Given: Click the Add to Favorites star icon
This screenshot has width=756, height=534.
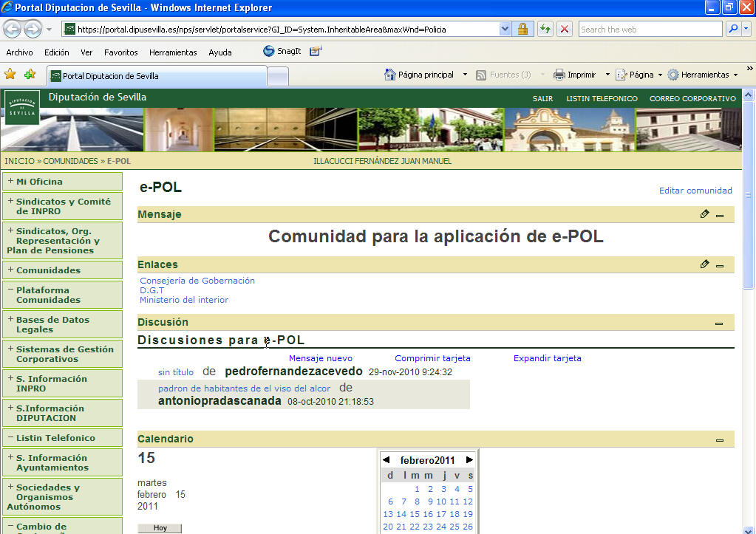Looking at the screenshot, I should click(x=10, y=75).
